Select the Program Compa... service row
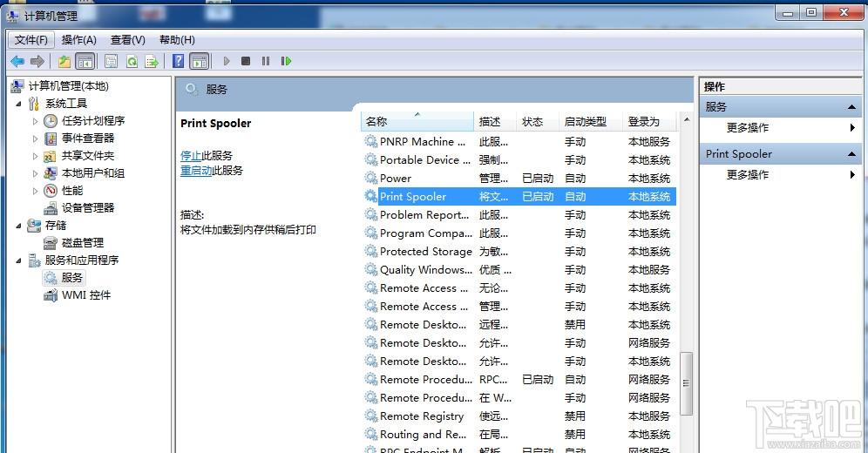 pyautogui.click(x=519, y=233)
